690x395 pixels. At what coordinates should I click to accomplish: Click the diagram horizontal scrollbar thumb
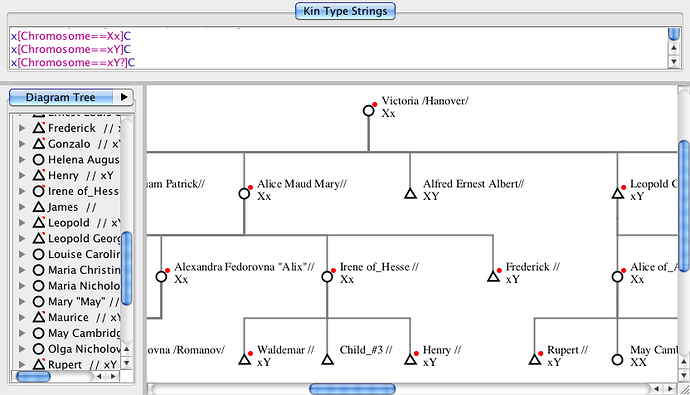[352, 389]
